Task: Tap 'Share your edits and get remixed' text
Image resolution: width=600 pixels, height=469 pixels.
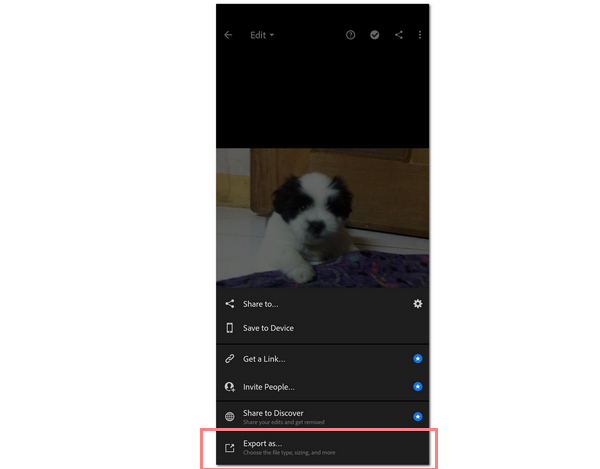Action: pos(284,422)
